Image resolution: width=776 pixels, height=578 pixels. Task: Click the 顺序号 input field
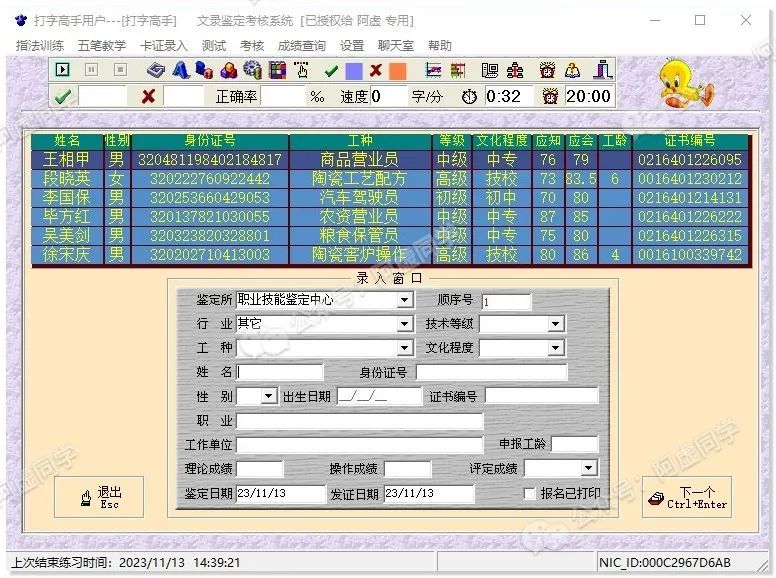point(506,301)
